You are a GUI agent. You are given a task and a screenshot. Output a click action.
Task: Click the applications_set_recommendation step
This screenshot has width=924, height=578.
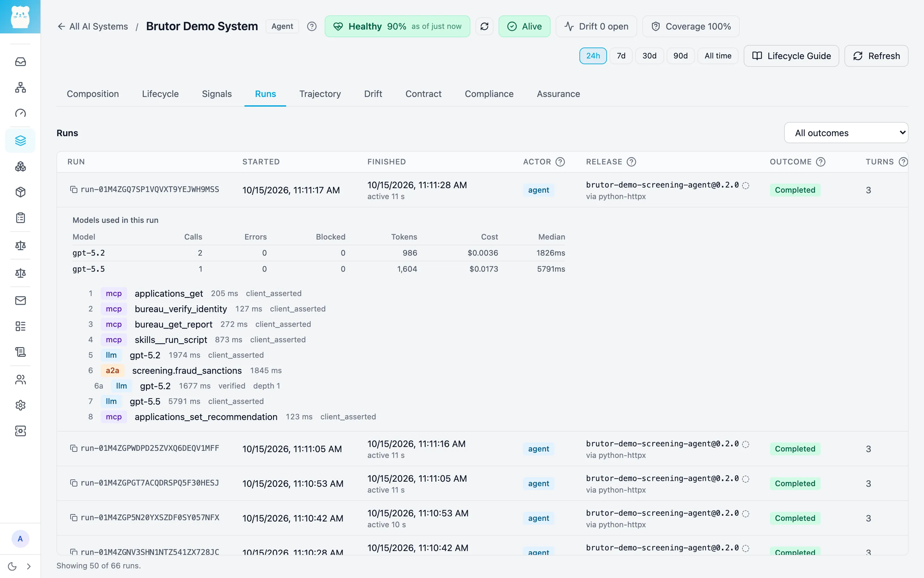(206, 417)
